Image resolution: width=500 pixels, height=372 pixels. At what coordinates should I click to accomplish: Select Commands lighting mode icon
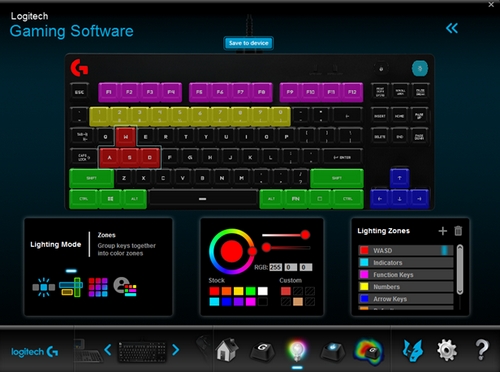pos(125,287)
